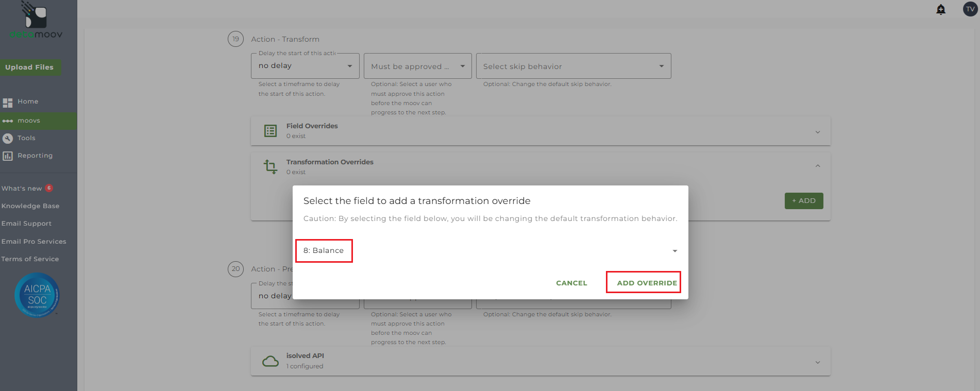Click the Reporting chart icon

[x=8, y=156]
